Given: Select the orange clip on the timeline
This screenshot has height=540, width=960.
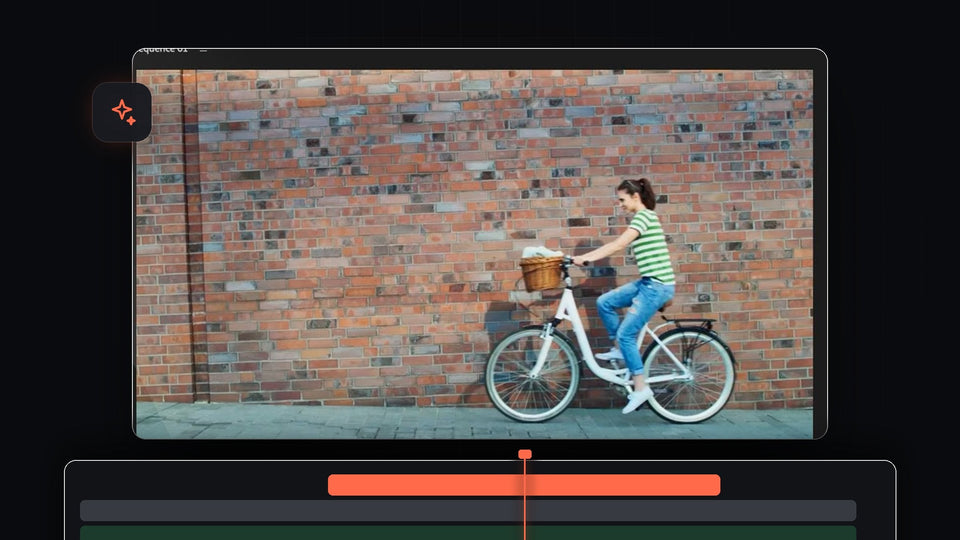Looking at the screenshot, I should pos(524,485).
